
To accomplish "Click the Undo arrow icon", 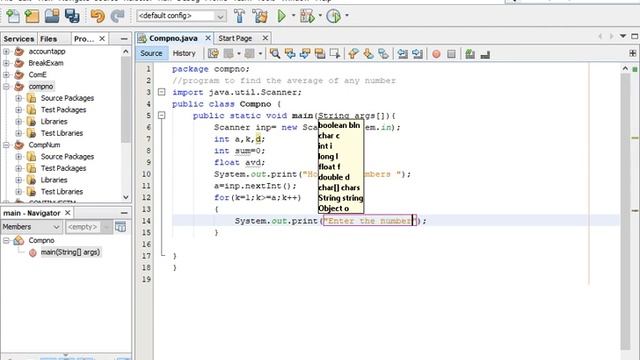I will coord(98,16).
